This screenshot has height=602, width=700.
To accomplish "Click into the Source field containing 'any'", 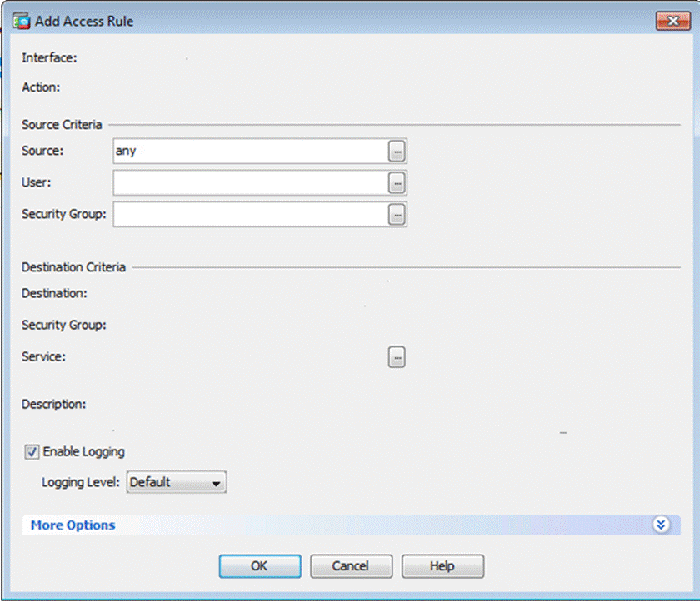I will [x=249, y=152].
